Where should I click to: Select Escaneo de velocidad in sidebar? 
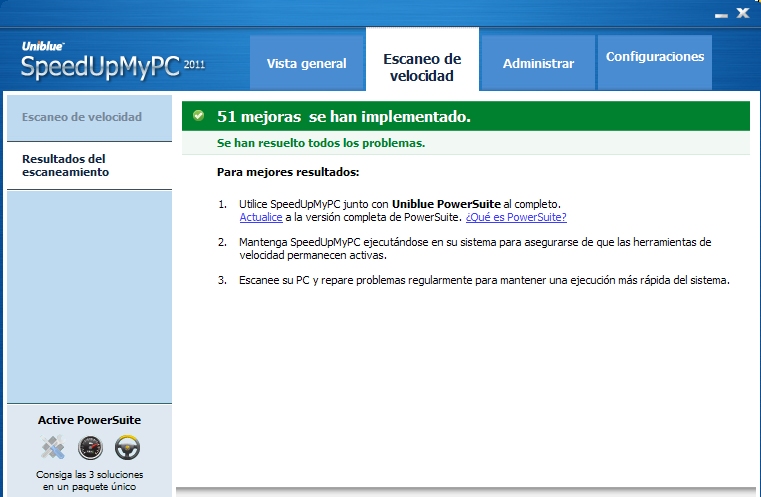click(89, 117)
